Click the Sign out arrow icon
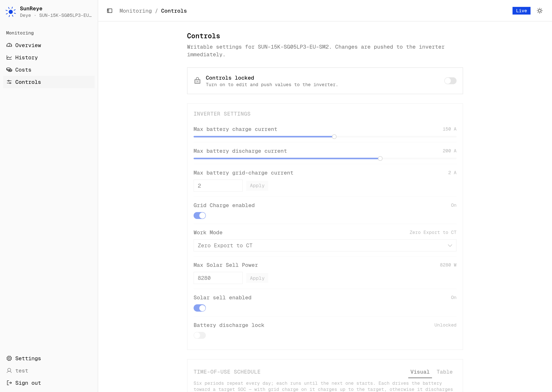 9,383
